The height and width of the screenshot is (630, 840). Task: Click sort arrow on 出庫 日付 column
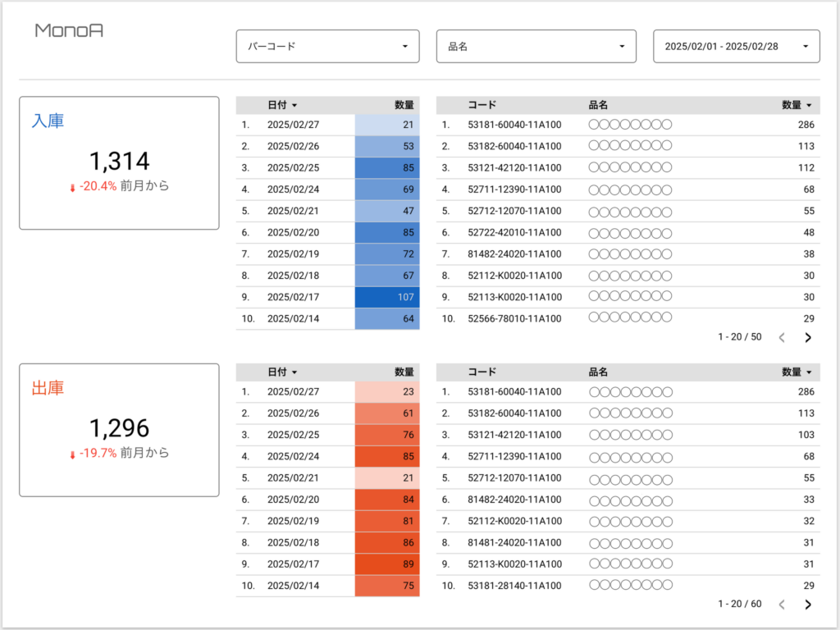[x=294, y=372]
